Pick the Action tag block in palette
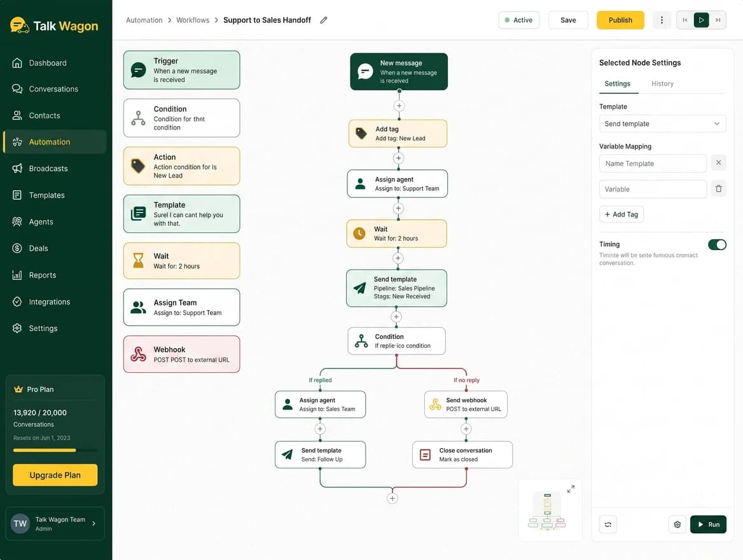 [x=181, y=166]
